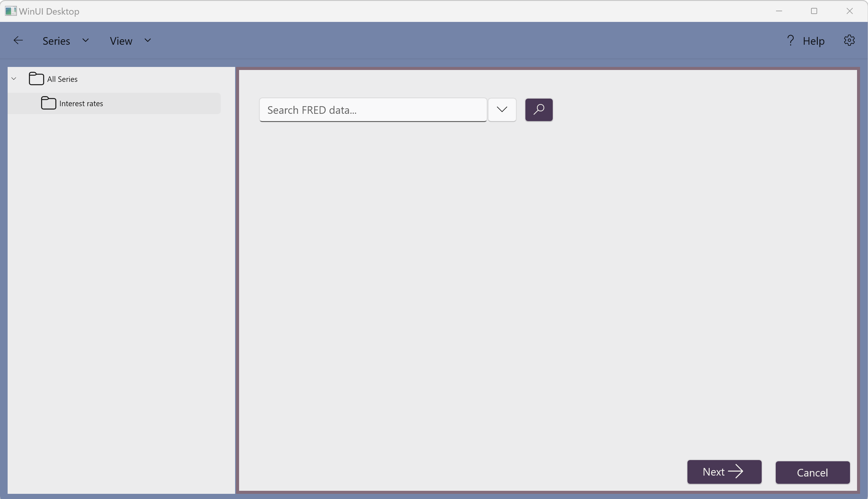Expand the Series menu chevron
Screen dimensions: 868x499
[x=86, y=40]
